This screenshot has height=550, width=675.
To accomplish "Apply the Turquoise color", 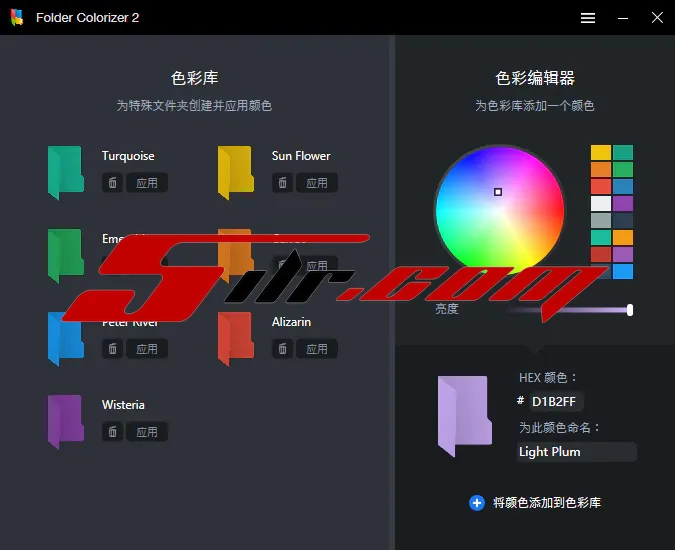I will pyautogui.click(x=147, y=183).
